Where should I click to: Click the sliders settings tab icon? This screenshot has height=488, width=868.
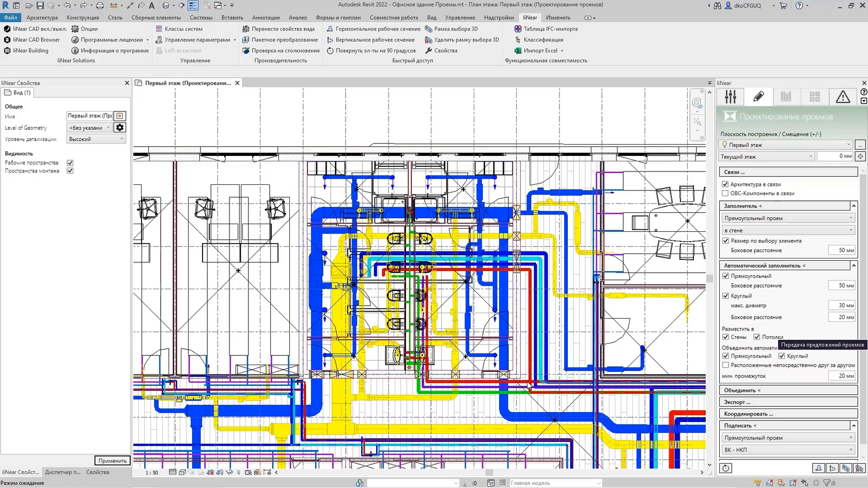[731, 97]
